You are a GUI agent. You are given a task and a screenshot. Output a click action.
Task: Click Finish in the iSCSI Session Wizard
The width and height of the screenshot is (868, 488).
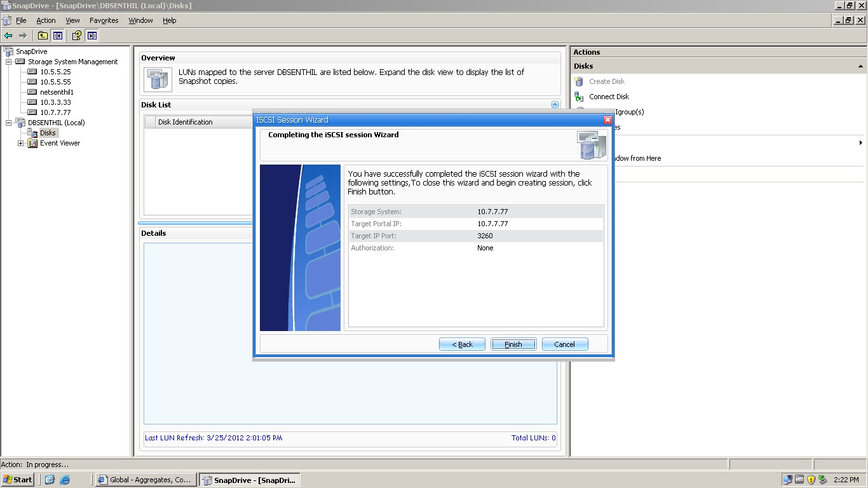[x=513, y=344]
